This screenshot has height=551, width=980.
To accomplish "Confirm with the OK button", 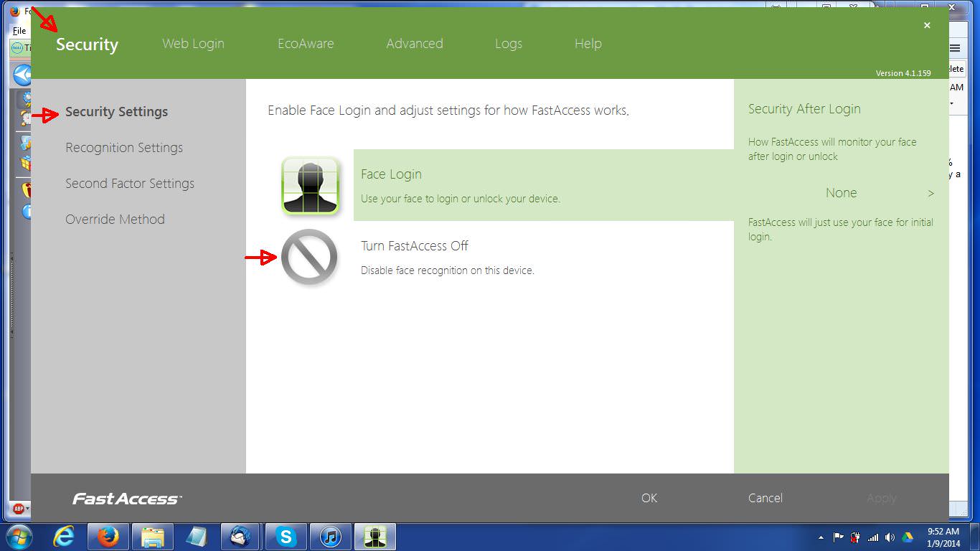I will point(649,498).
